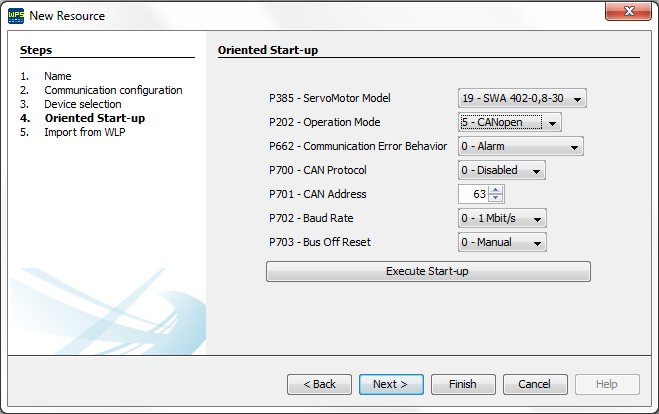
Task: Open the P700 CAN Protocol dropdown
Action: (x=502, y=170)
